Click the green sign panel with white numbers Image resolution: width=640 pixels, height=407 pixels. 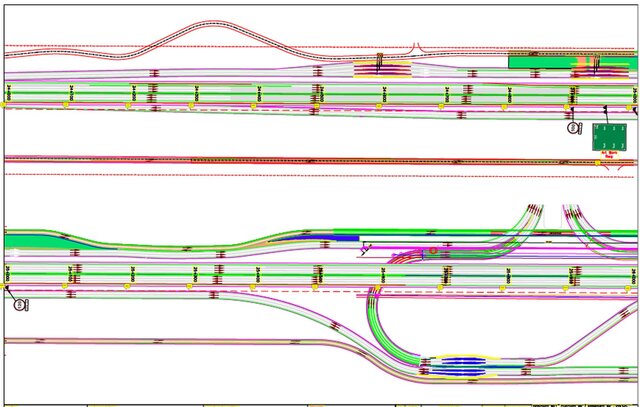click(x=608, y=138)
